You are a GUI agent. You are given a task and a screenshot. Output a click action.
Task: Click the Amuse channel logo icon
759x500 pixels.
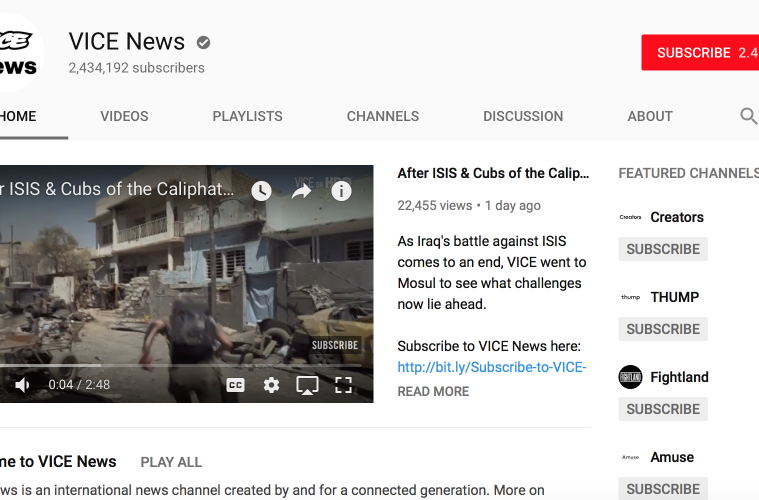(x=630, y=457)
